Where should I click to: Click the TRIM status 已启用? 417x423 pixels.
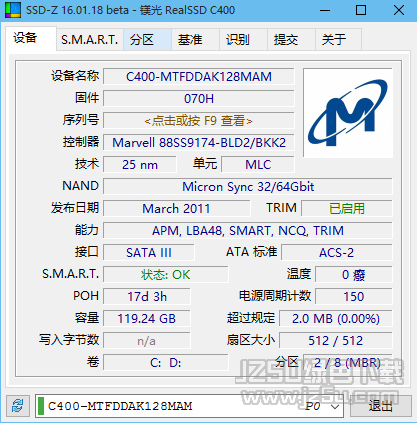coord(347,209)
